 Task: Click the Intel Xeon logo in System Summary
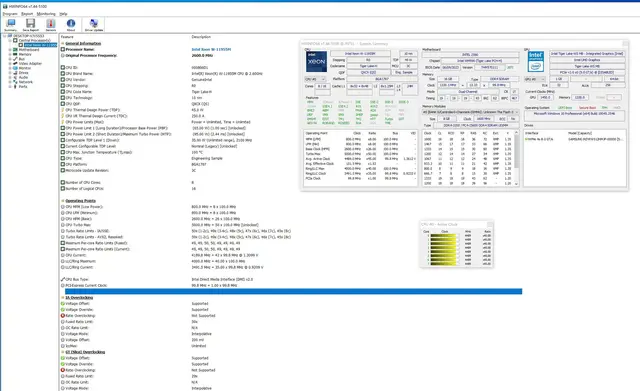tap(316, 62)
